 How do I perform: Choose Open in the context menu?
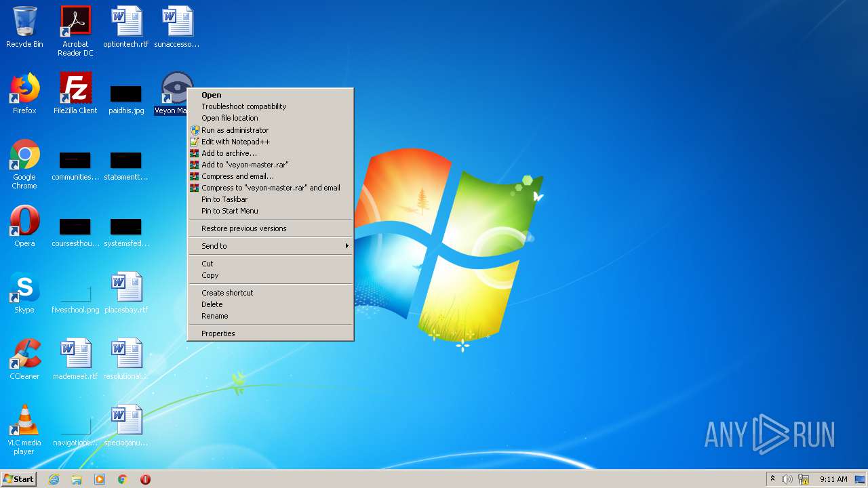click(x=271, y=95)
